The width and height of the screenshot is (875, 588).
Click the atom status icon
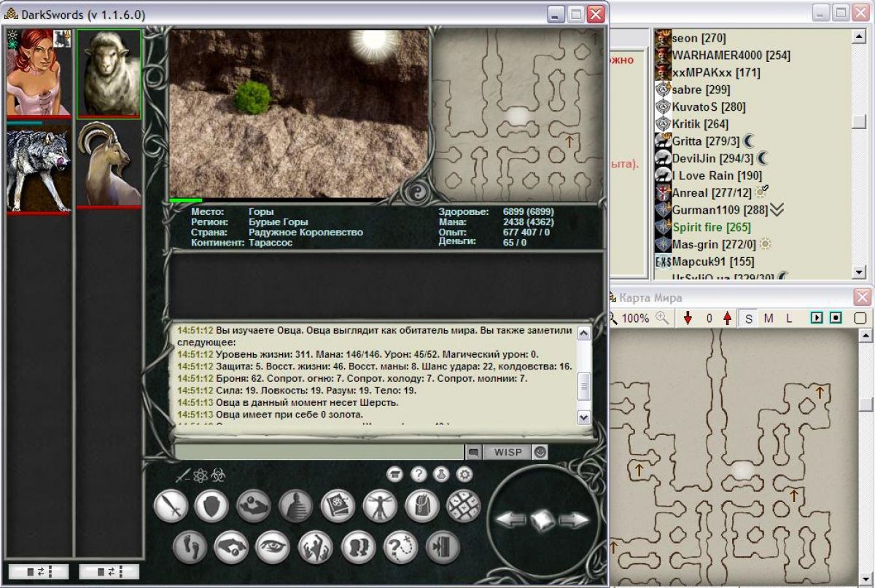coord(201,475)
